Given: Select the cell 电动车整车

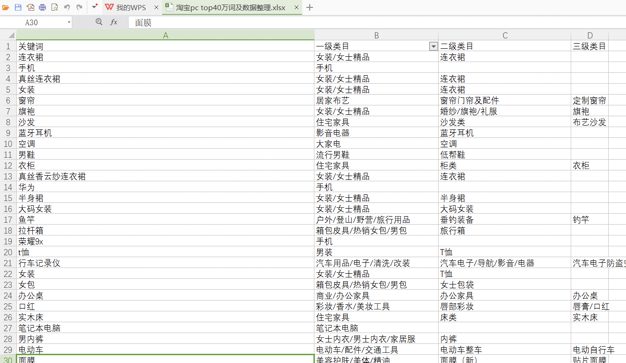Looking at the screenshot, I should click(505, 350).
